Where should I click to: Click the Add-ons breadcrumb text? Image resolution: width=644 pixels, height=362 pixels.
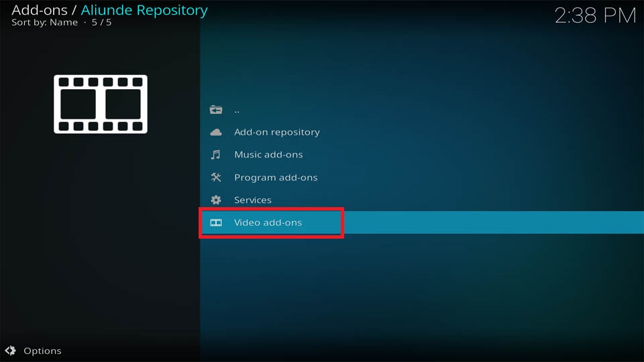tap(40, 10)
